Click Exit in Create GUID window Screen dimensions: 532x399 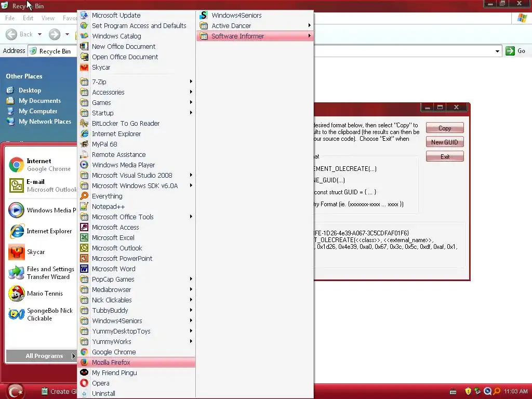[x=445, y=156]
